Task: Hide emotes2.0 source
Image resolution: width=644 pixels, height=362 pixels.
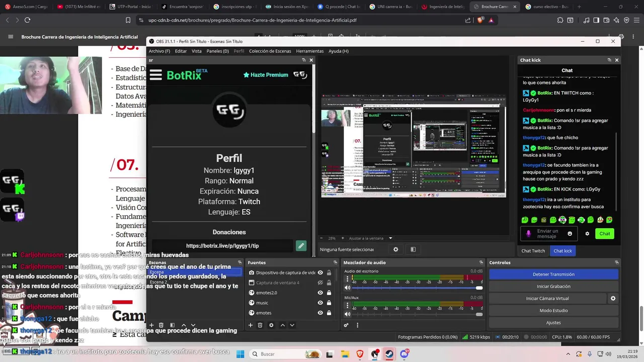Action: (320, 293)
